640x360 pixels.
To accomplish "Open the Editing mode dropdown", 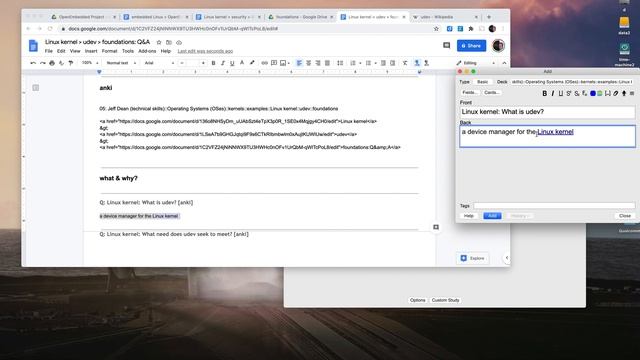I will (x=476, y=63).
